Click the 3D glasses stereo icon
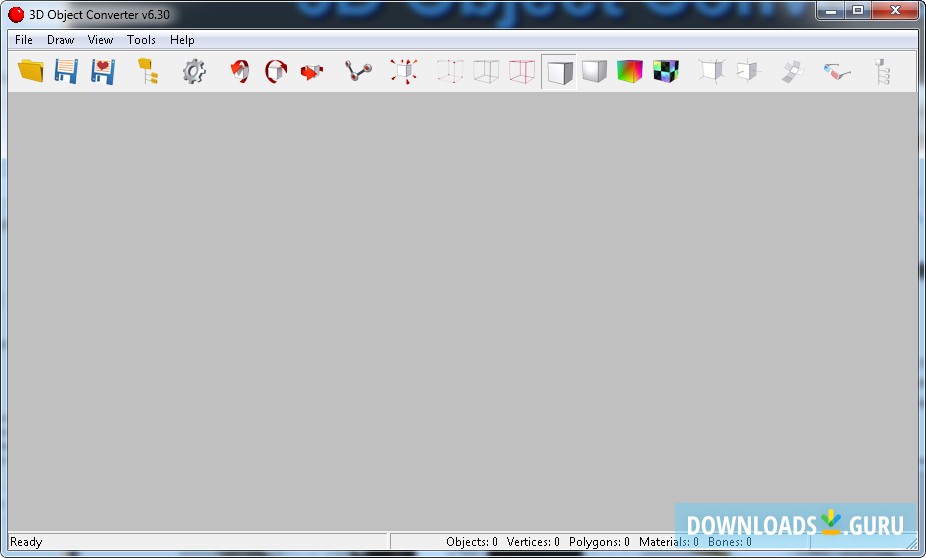Viewport: 926px width, 558px height. (837, 72)
